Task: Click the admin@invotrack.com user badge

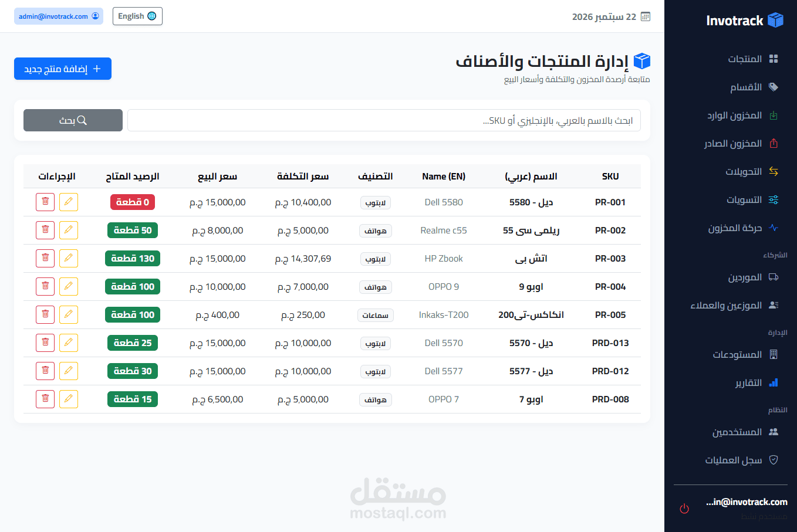Action: [59, 16]
